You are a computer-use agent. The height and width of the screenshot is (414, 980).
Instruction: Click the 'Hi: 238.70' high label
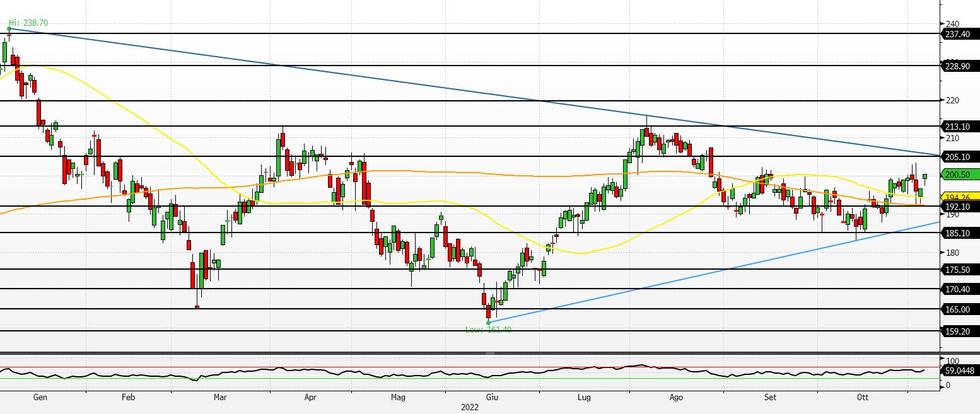point(28,23)
